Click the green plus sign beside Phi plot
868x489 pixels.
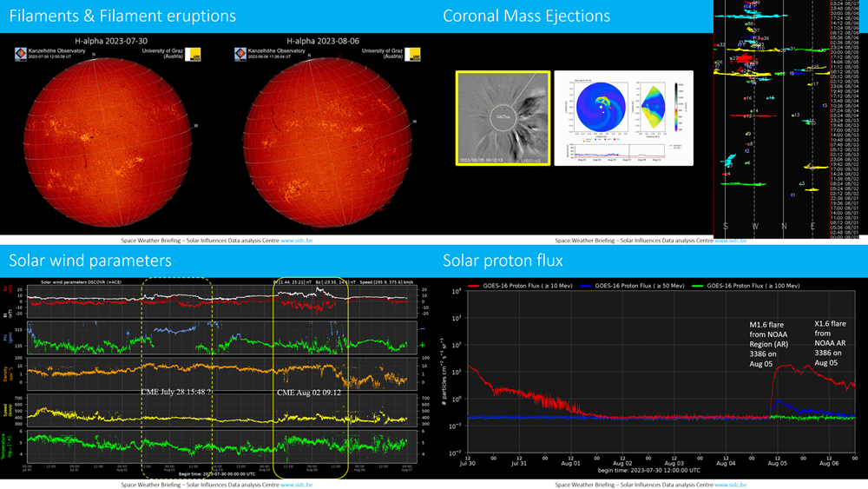422,345
